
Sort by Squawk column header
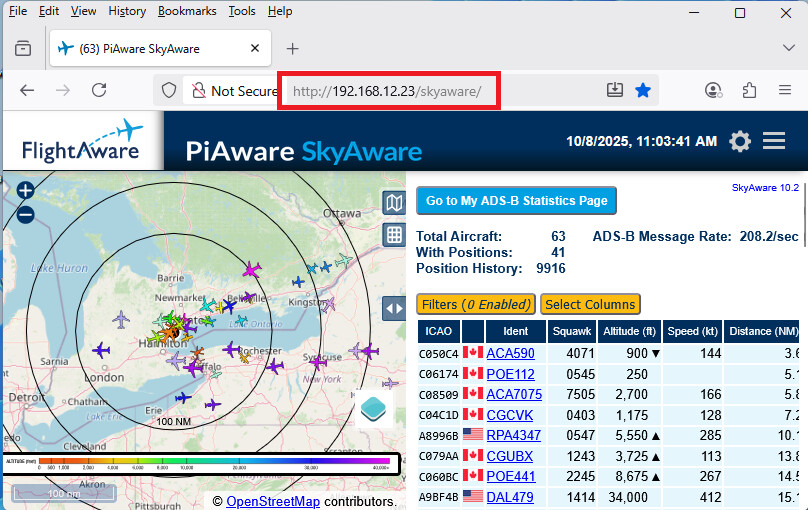tap(571, 331)
